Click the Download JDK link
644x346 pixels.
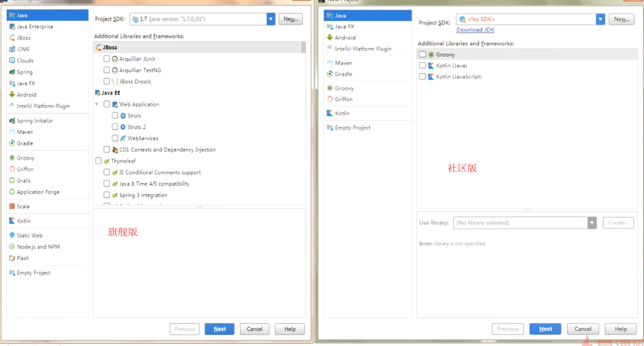coord(475,30)
